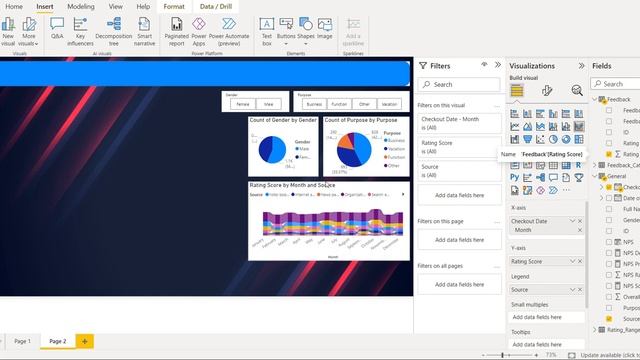Open Rating Score dropdown in the Y-axis well

(x=572, y=261)
